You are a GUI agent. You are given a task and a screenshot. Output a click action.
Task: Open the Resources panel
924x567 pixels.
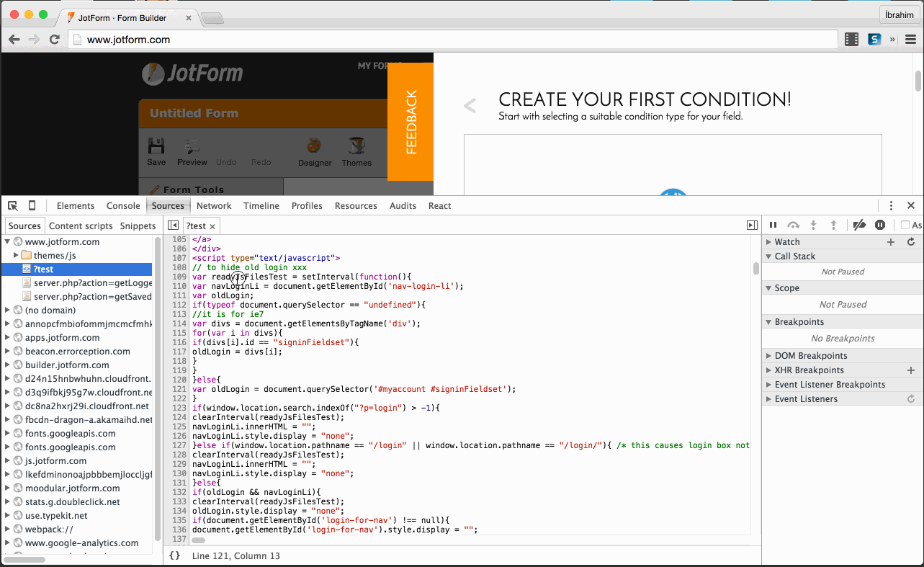[x=356, y=205]
